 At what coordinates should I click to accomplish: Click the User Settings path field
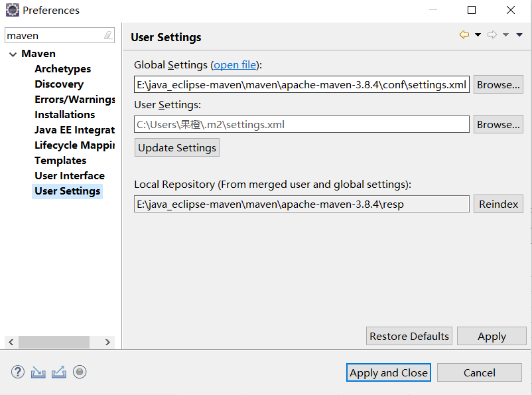click(301, 125)
